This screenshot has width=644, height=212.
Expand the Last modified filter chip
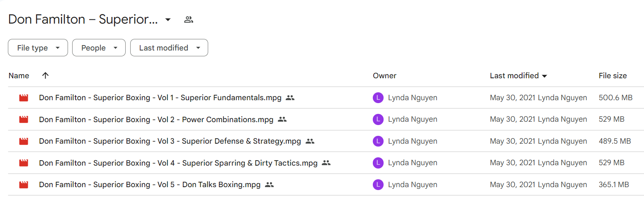[169, 48]
